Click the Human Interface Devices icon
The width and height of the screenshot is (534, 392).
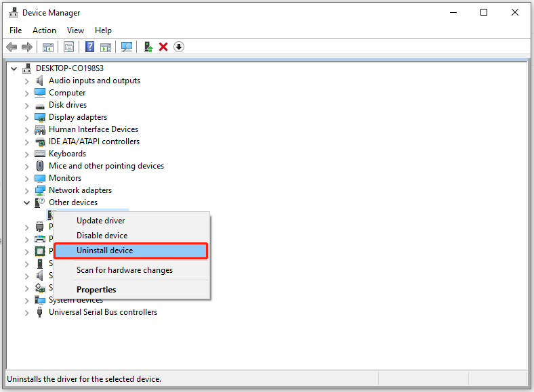coord(40,129)
